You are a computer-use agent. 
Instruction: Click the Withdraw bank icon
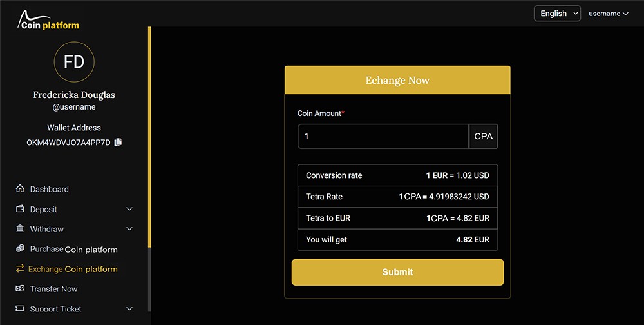[x=20, y=229]
